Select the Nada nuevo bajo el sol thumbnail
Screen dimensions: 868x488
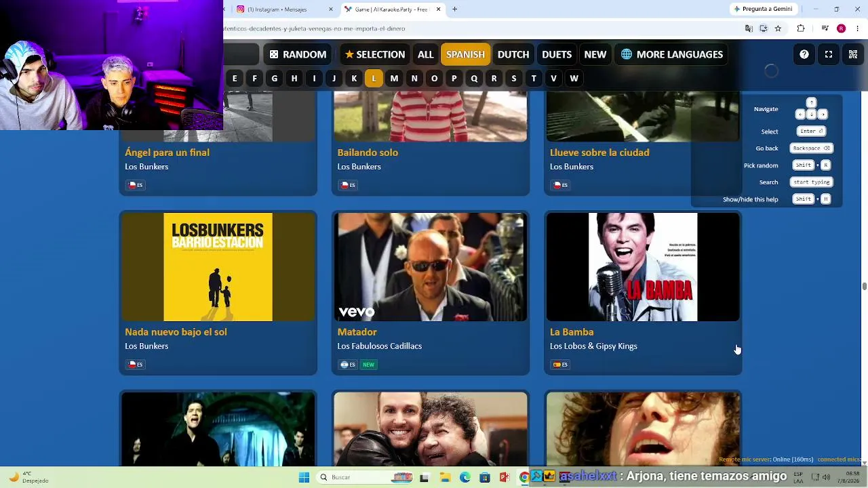coord(218,267)
